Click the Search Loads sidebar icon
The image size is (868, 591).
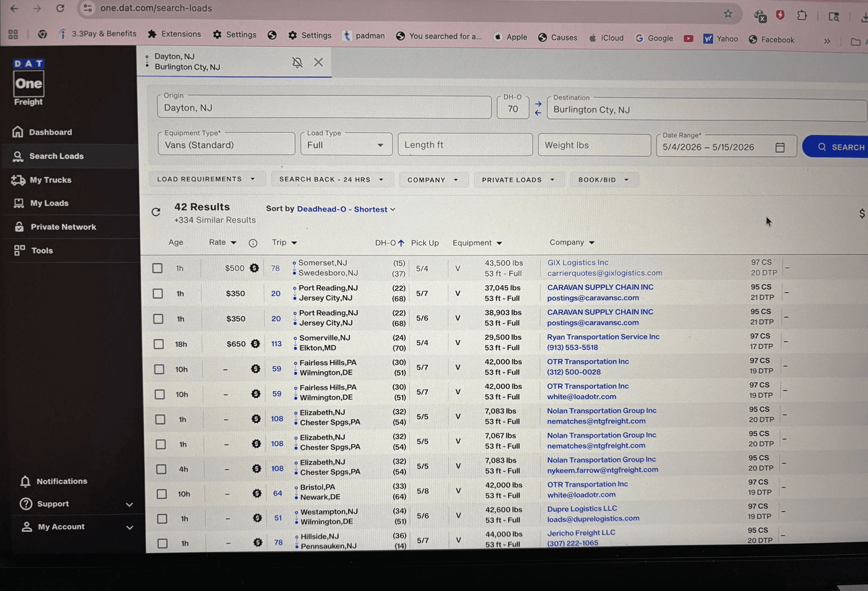point(18,156)
